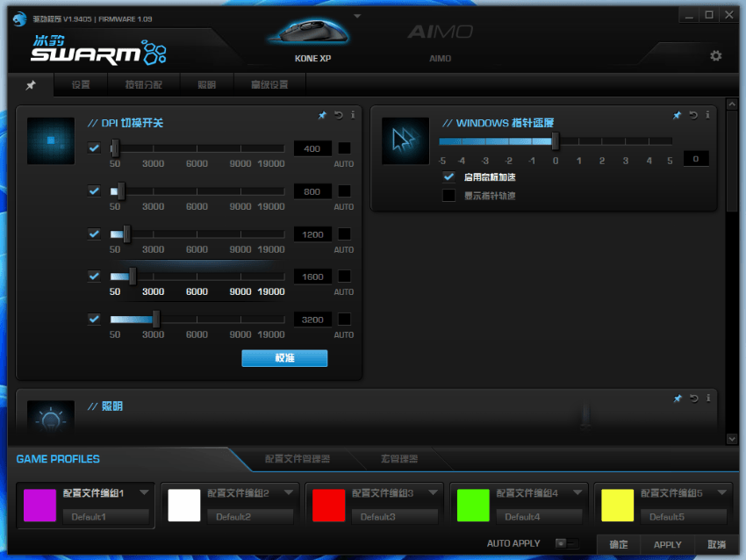The width and height of the screenshot is (746, 560).
Task: Disable the 400 DPI level checkbox
Action: 94,148
